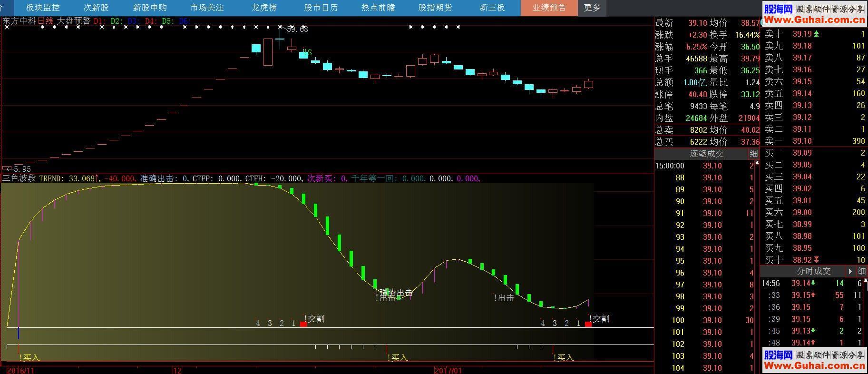This screenshot has width=868, height=374.
Task: Expand the 更多 menu of extra tabs
Action: 592,8
